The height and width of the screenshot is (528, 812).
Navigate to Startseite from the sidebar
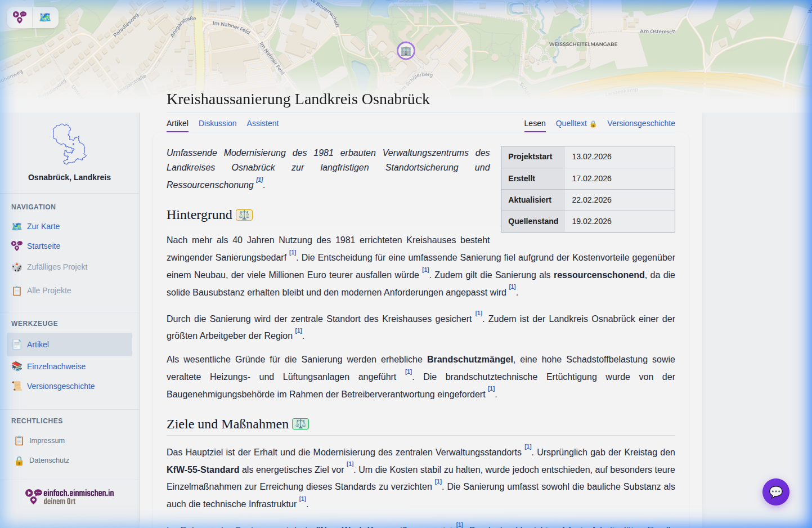[x=43, y=246]
